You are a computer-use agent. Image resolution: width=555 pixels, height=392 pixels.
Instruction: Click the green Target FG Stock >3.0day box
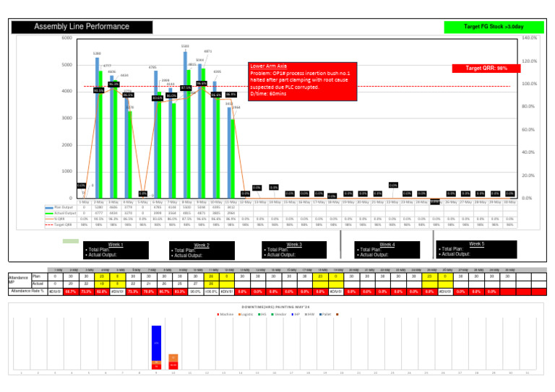pos(494,27)
